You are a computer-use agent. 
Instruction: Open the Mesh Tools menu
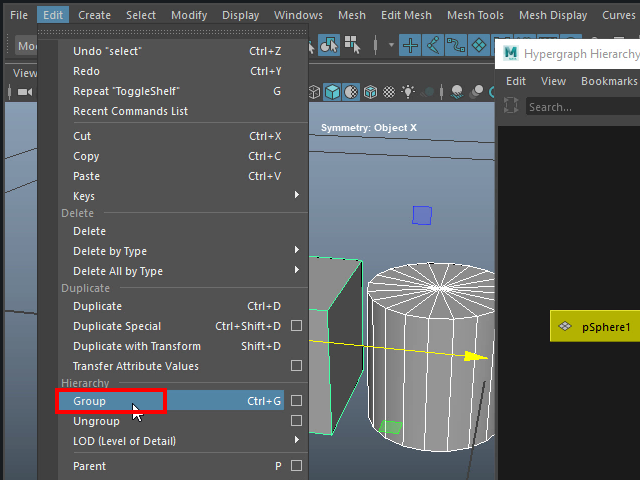coord(475,15)
